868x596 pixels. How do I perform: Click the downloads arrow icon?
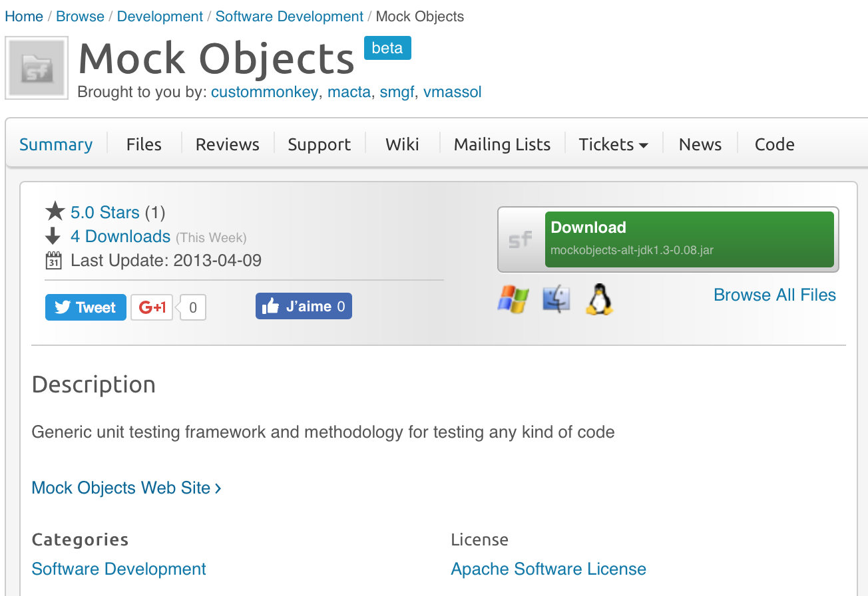pyautogui.click(x=53, y=235)
